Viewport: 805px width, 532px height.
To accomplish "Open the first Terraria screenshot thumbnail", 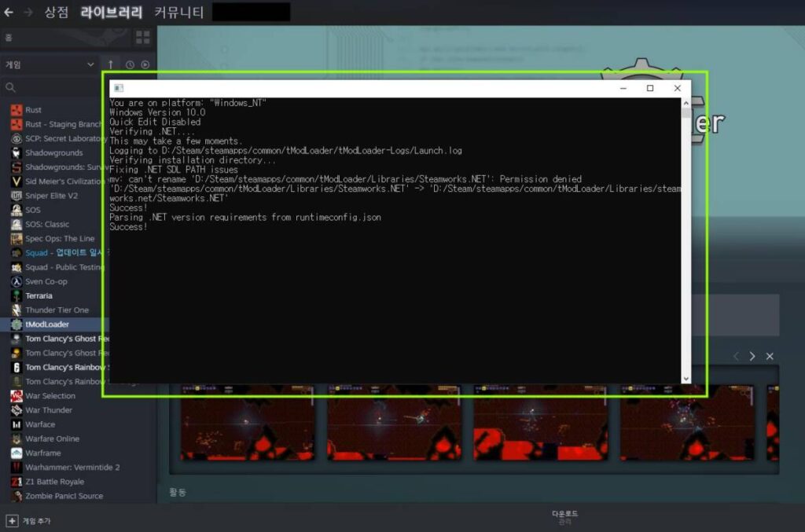I will [x=248, y=421].
